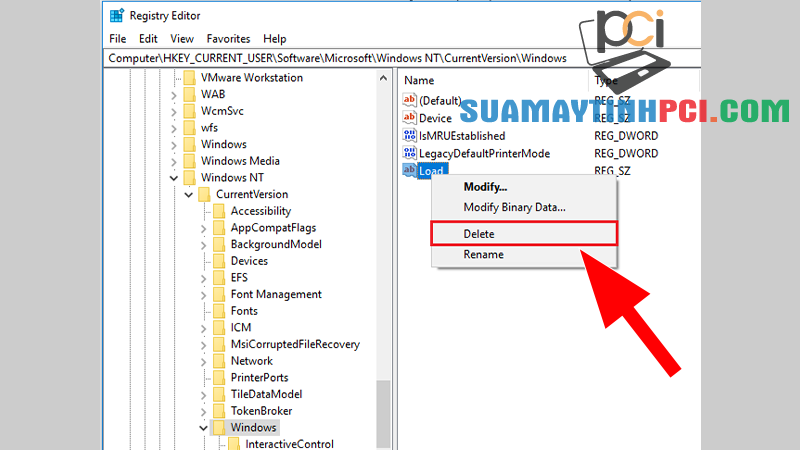The width and height of the screenshot is (800, 450).
Task: Select the TileDataModel tree key
Action: [x=266, y=394]
